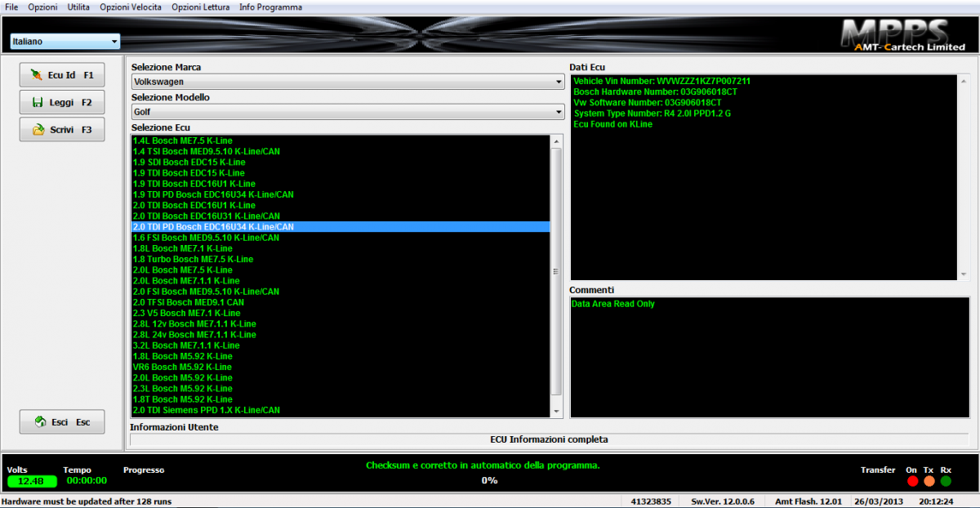Expand the Selezione Modello Golf dropdown
The height and width of the screenshot is (508, 980).
pyautogui.click(x=348, y=112)
